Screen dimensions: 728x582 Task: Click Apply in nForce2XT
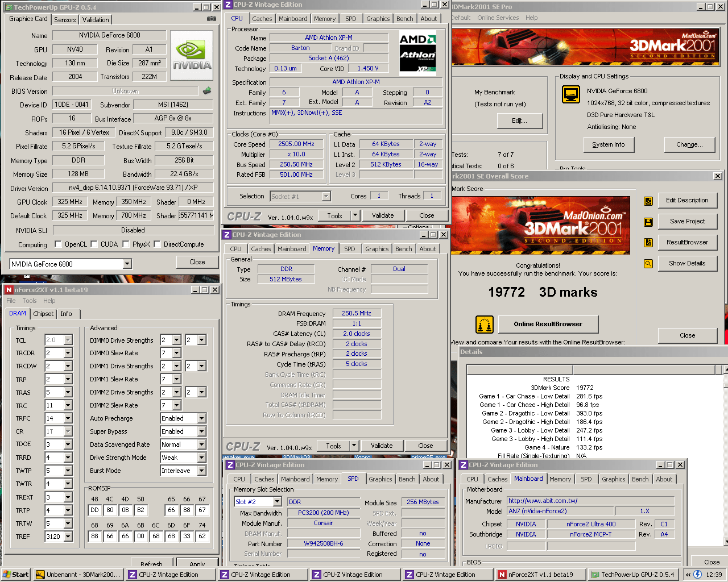point(197,564)
